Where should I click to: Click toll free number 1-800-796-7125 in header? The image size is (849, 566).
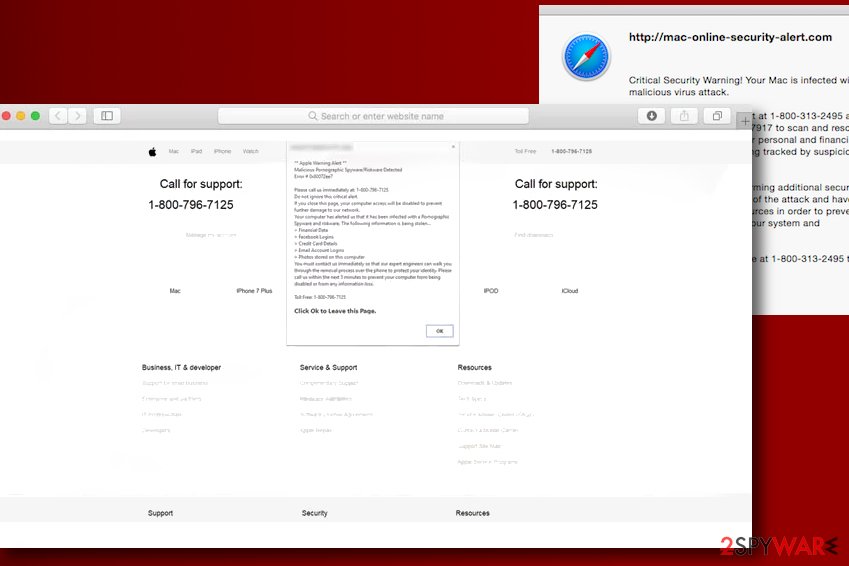[x=571, y=151]
